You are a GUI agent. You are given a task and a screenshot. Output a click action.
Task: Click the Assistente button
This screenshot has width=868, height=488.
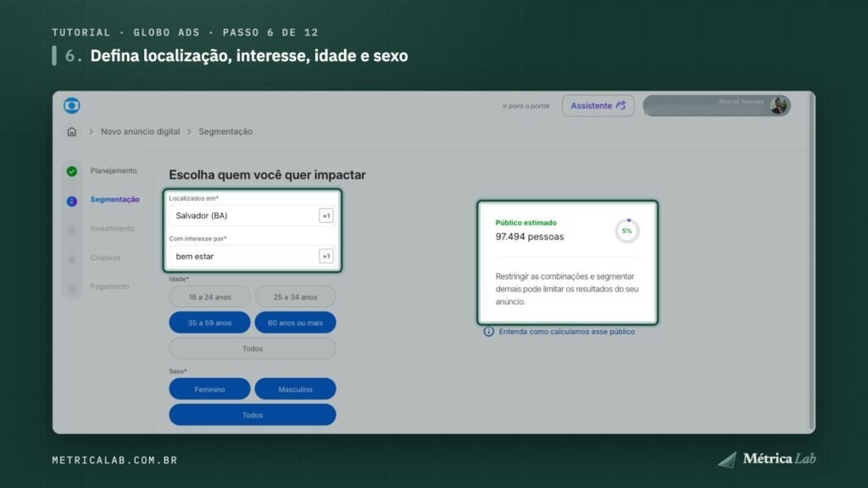(x=598, y=106)
